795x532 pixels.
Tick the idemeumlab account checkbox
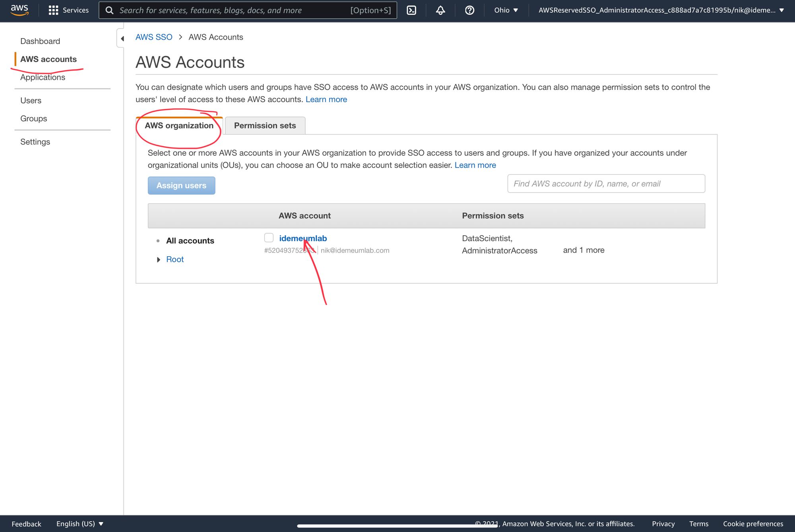coord(269,238)
